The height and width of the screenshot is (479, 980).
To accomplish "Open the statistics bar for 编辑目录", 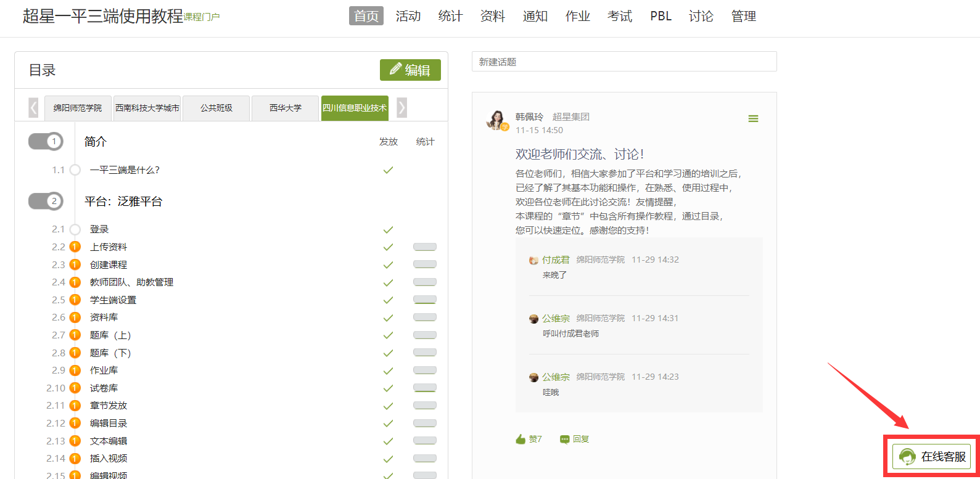I will click(425, 424).
